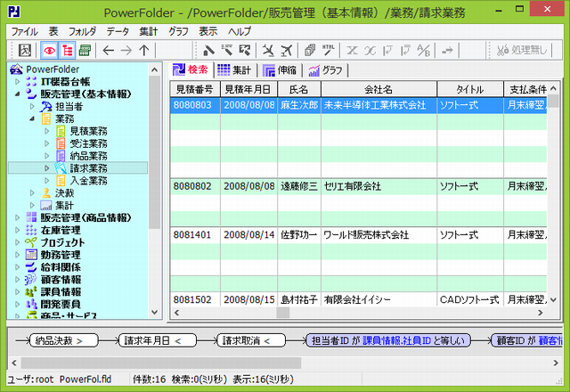570x392 pixels.
Task: Switch to the グラフ tab
Action: 326,69
